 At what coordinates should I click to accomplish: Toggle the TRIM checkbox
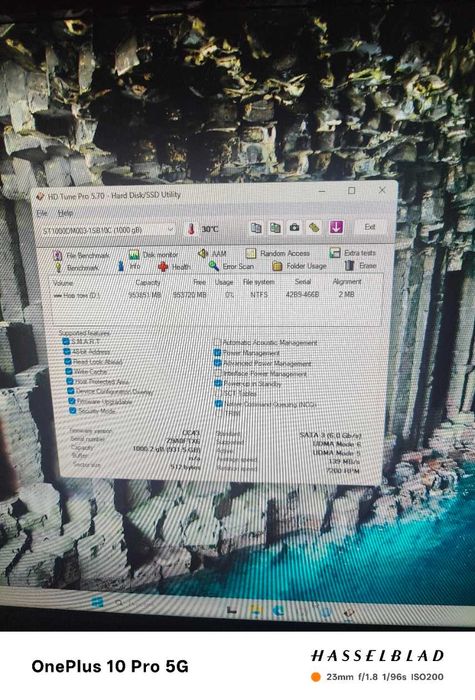(219, 413)
